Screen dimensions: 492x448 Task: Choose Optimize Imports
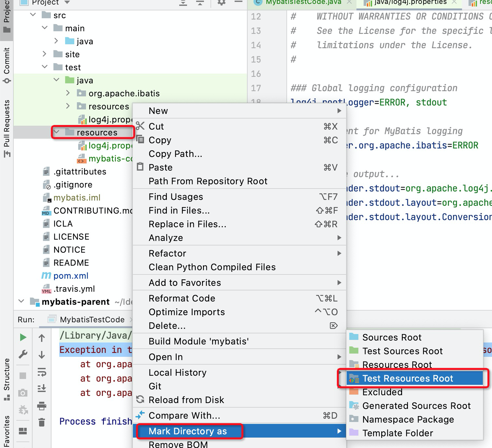click(x=239, y=312)
